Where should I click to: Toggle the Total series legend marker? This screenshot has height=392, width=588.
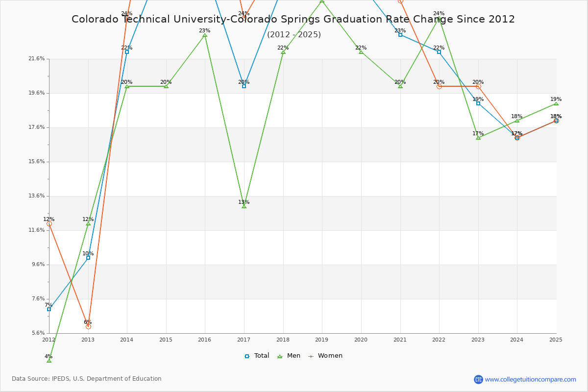click(x=247, y=356)
